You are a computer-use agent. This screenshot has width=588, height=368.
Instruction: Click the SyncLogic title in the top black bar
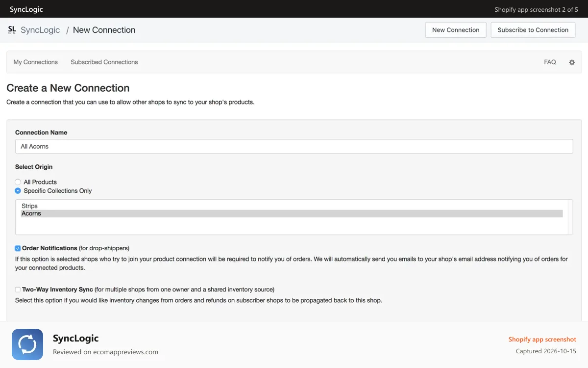[26, 9]
